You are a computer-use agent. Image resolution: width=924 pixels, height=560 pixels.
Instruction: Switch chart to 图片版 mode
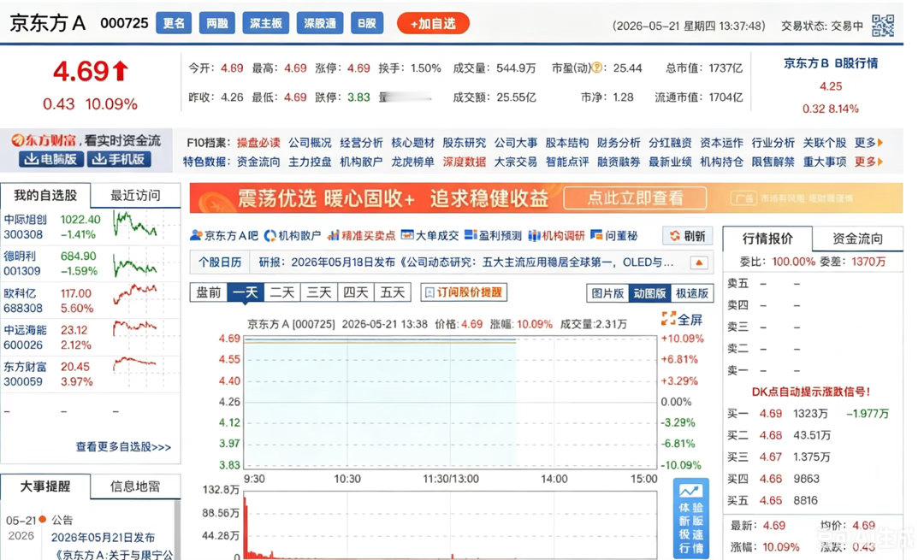(x=607, y=293)
